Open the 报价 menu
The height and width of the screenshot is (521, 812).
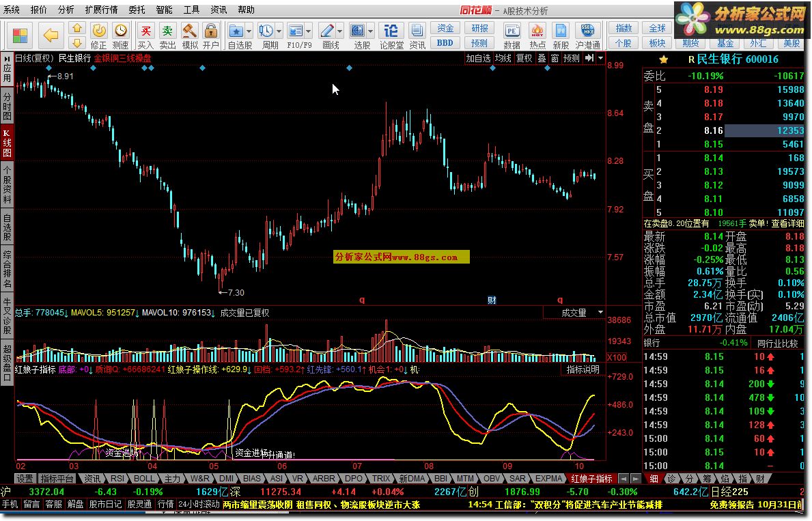(x=39, y=10)
